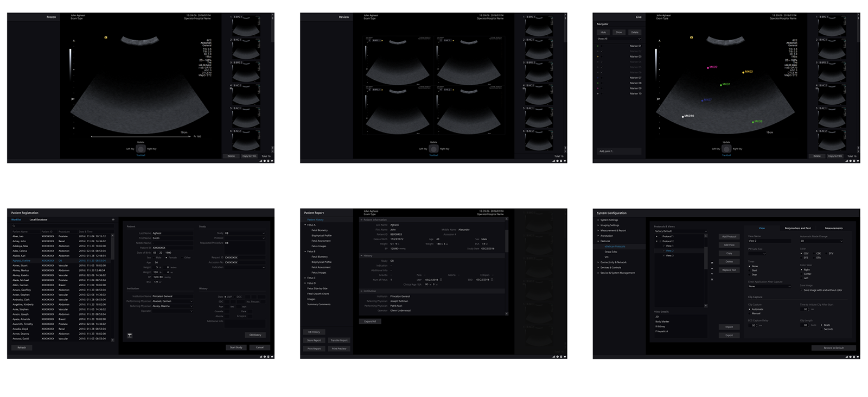The height and width of the screenshot is (397, 868).
Task: Click the Last Name field showing Aghassi
Action: [173, 233]
